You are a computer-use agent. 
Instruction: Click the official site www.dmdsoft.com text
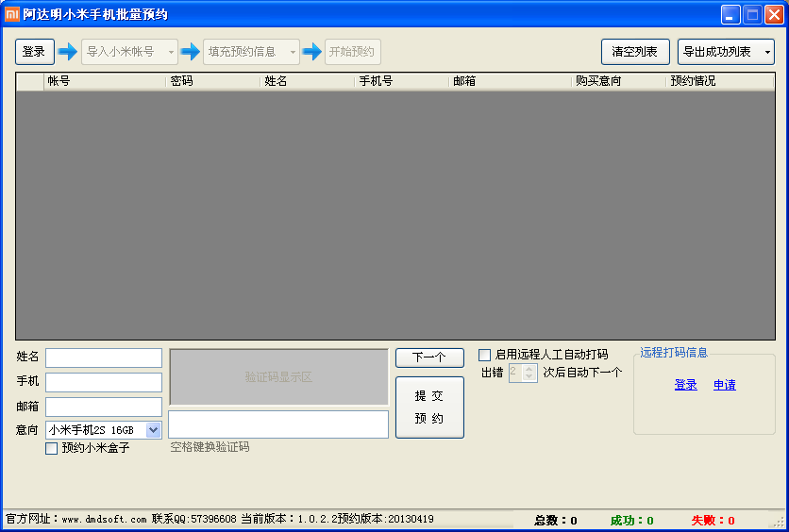pos(104,520)
